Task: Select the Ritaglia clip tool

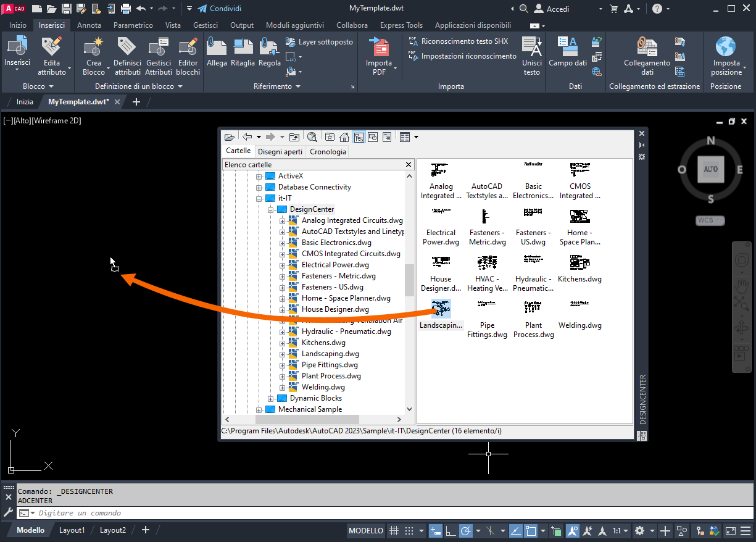Action: pos(243,52)
